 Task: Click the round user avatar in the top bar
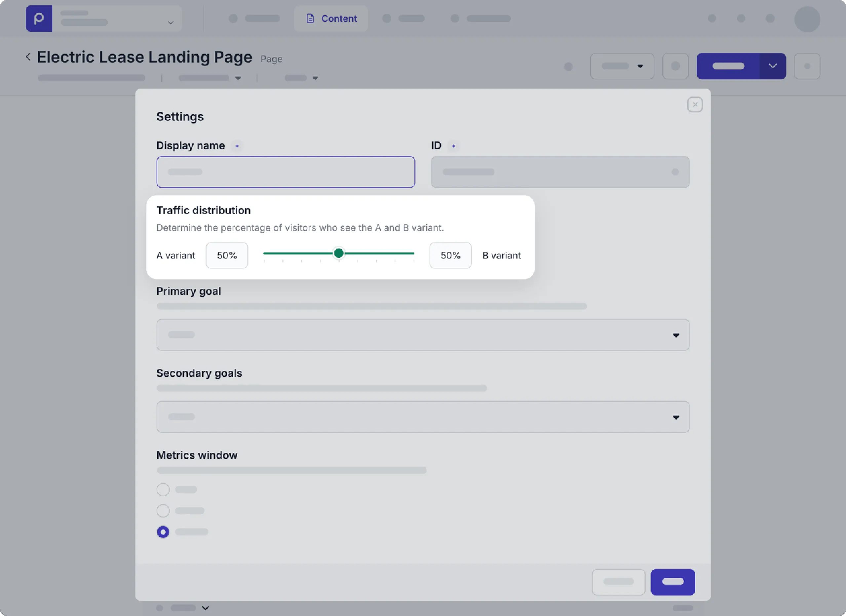(x=807, y=19)
